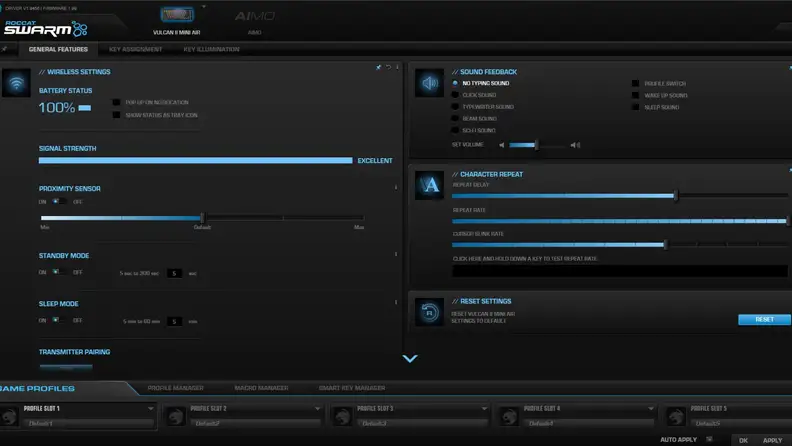Viewport: 792px width, 446px height.
Task: Adjust the Cursor Blink Rate slider handle
Action: [x=666, y=244]
